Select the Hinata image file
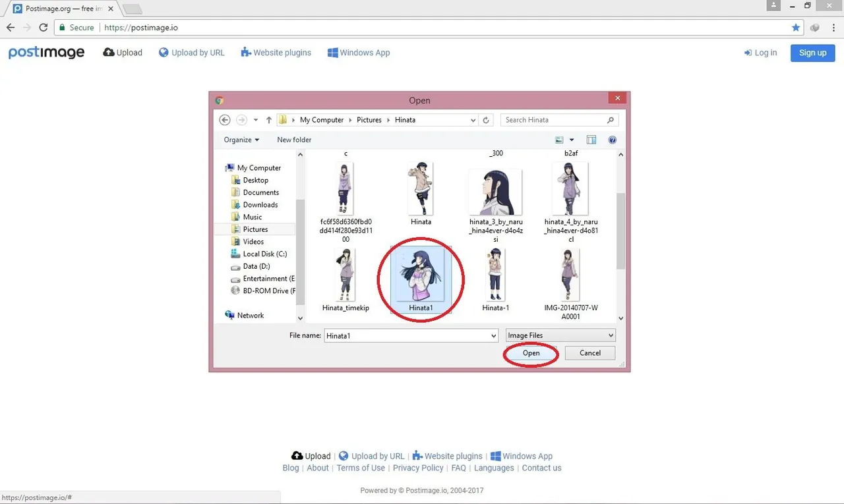The width and height of the screenshot is (844, 504). point(421,194)
